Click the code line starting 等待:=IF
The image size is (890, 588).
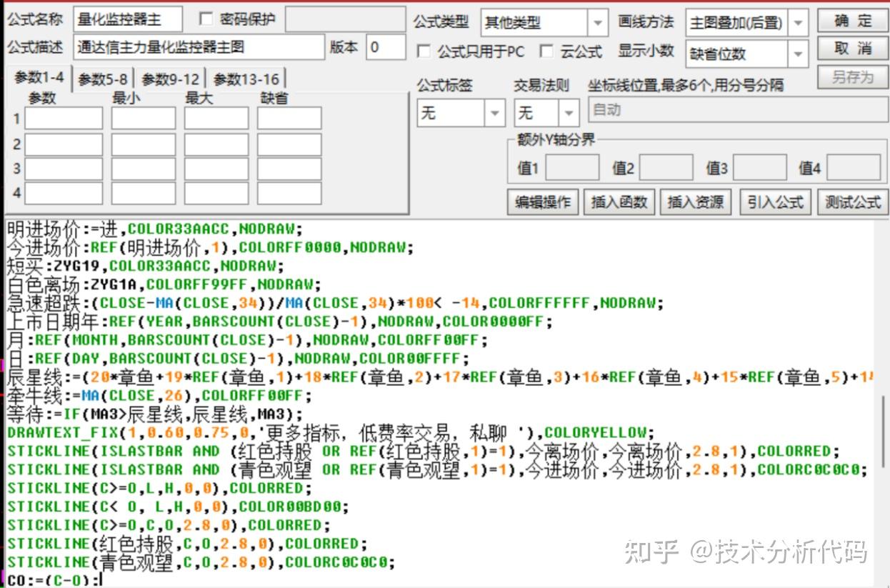point(154,414)
